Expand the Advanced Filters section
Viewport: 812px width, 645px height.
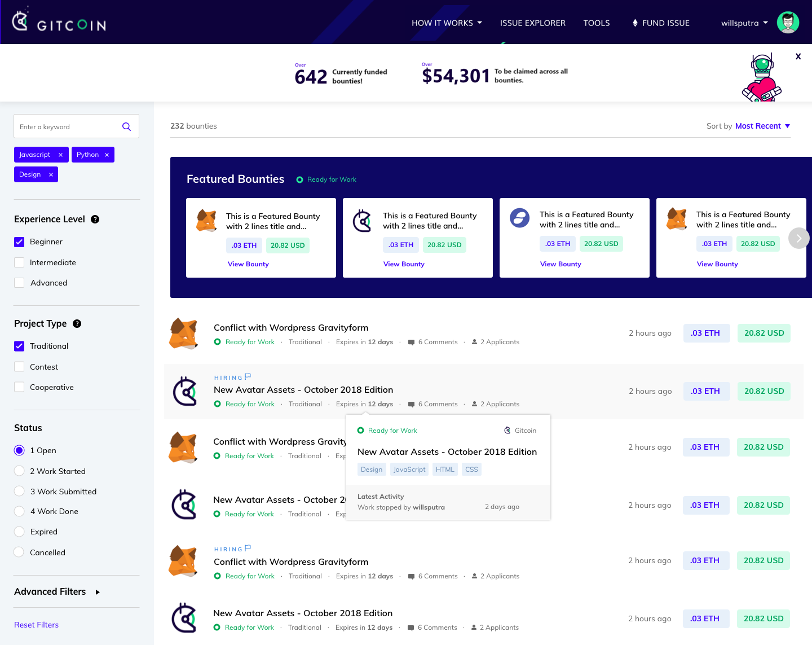[x=57, y=591]
